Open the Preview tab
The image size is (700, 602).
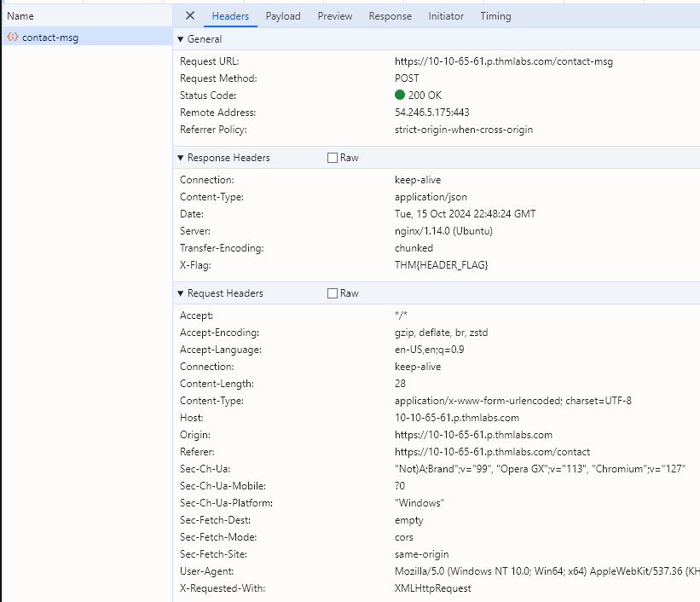(334, 16)
